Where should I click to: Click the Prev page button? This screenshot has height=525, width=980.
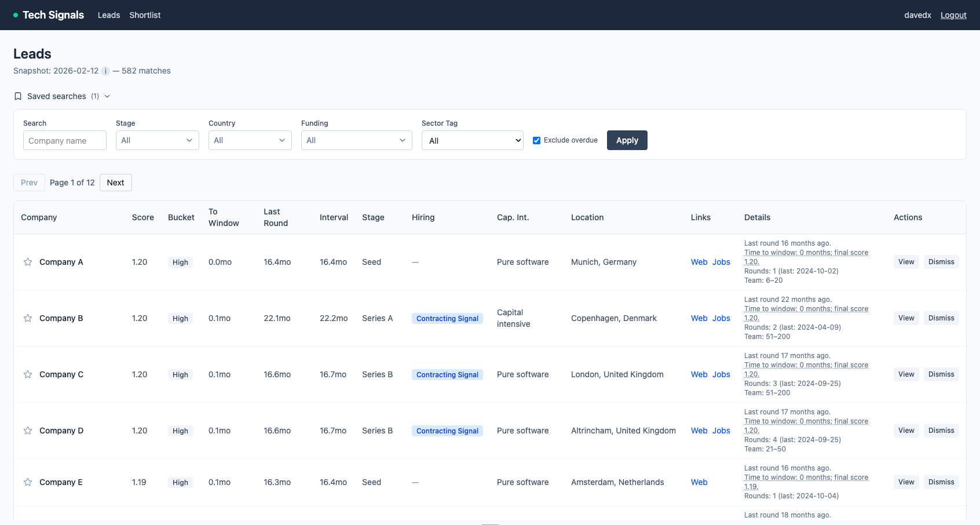tap(29, 183)
